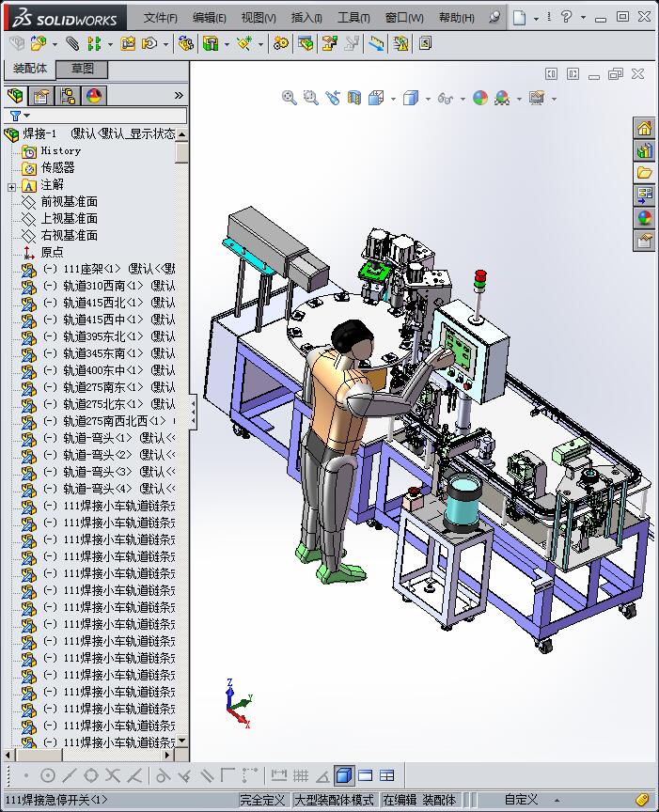Click the Bill of Materials icon
Screen dimensions: 659x812
tap(306, 43)
